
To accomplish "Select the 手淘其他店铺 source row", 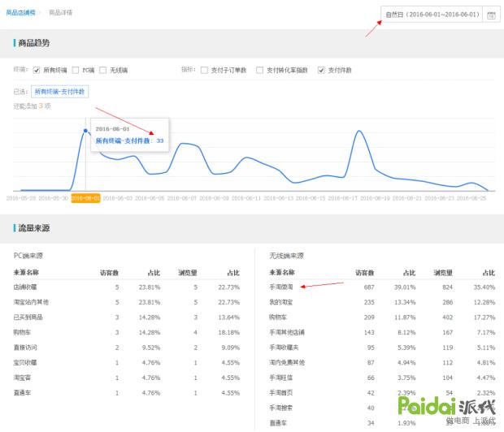I will pyautogui.click(x=382, y=332).
